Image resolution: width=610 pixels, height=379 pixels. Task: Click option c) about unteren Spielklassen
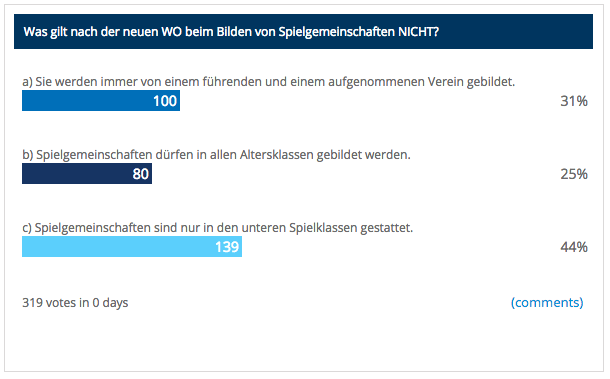click(x=217, y=227)
